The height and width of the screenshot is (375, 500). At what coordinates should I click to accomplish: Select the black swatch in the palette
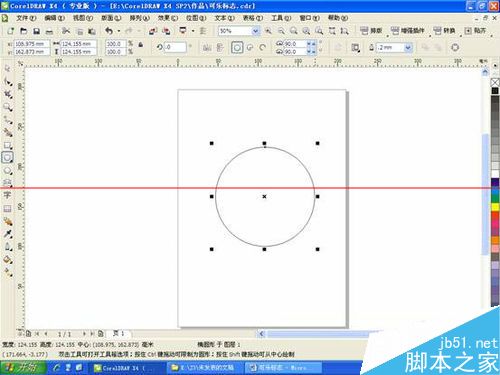[495, 91]
